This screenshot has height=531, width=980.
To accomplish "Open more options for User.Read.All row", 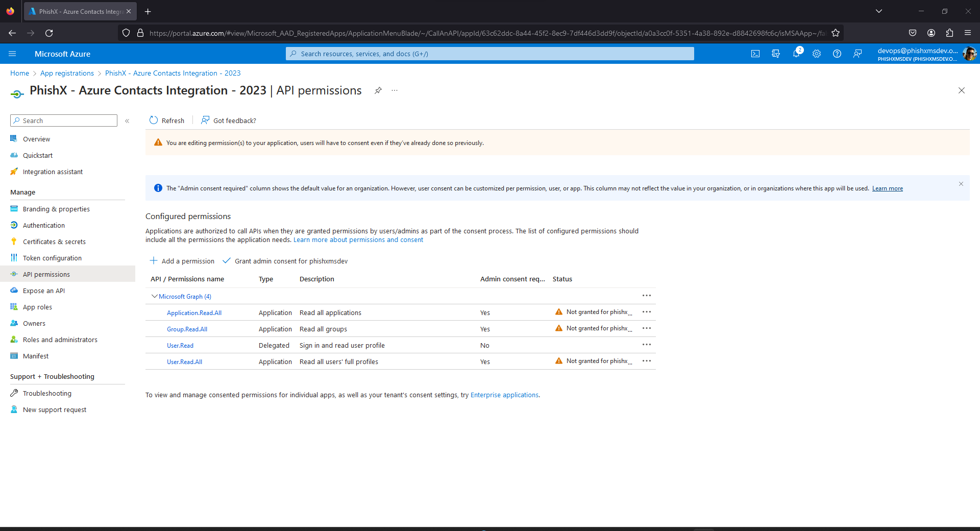I will point(647,361).
